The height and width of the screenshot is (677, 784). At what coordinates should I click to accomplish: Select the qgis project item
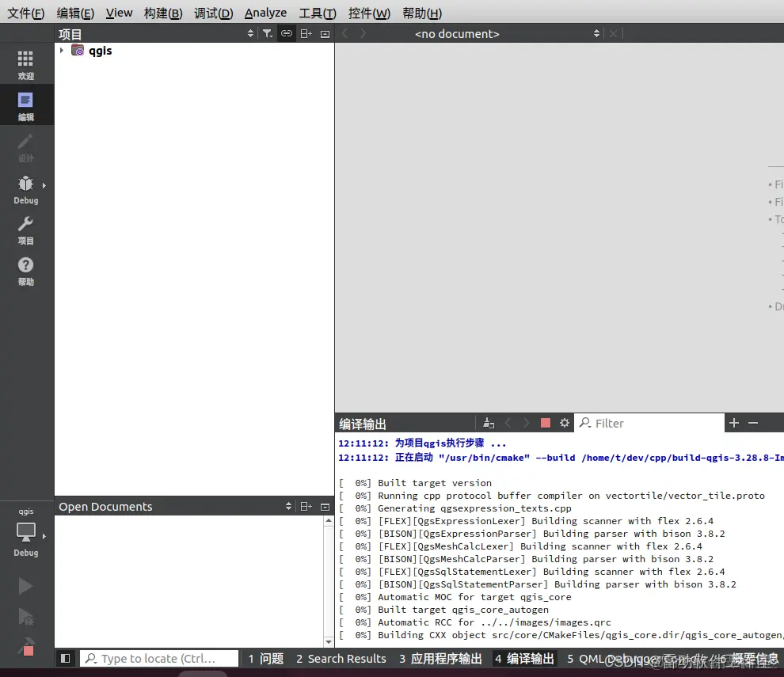click(x=100, y=51)
